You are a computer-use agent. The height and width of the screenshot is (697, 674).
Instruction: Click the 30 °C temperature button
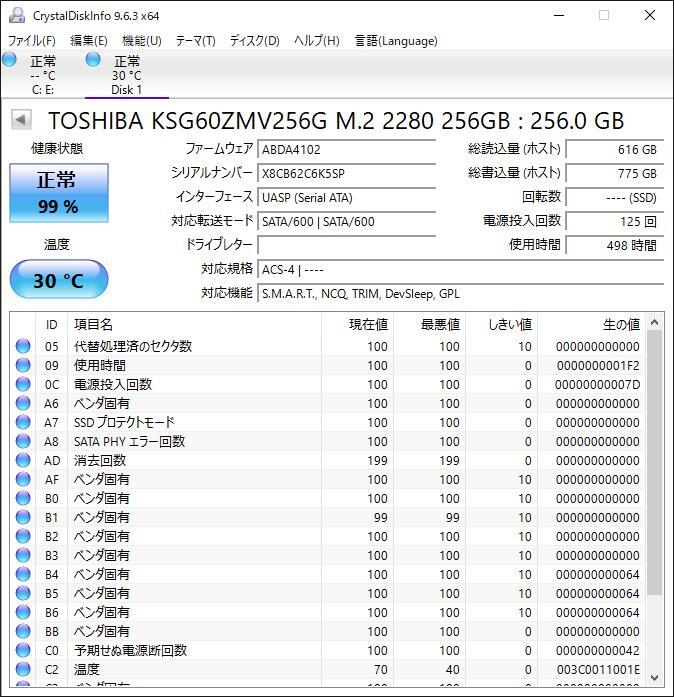click(59, 280)
